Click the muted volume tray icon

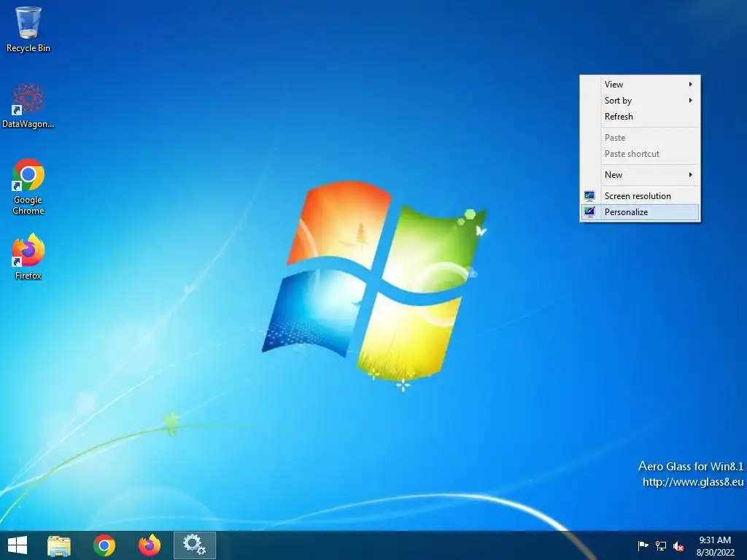pyautogui.click(x=679, y=546)
